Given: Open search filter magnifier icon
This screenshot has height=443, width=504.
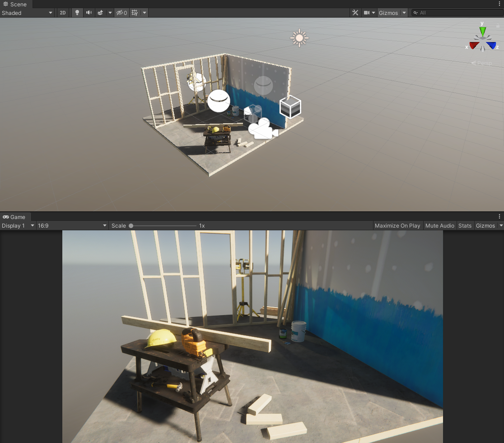Looking at the screenshot, I should (415, 13).
